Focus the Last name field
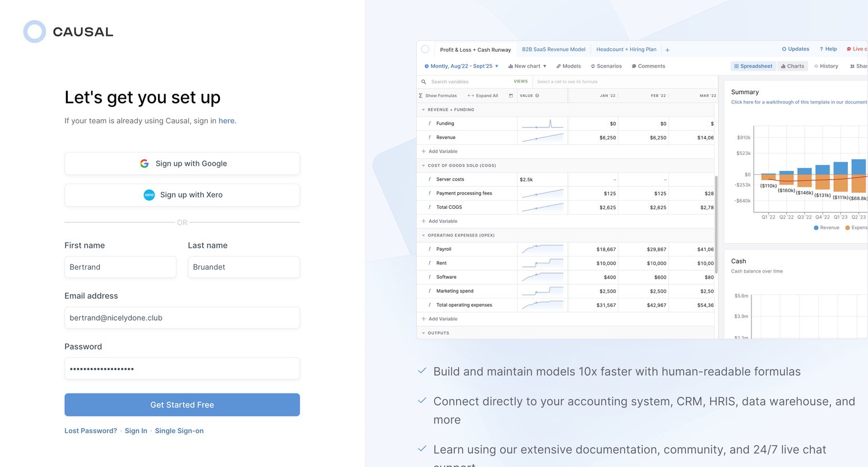Viewport: 868px width, 467px height. click(244, 267)
